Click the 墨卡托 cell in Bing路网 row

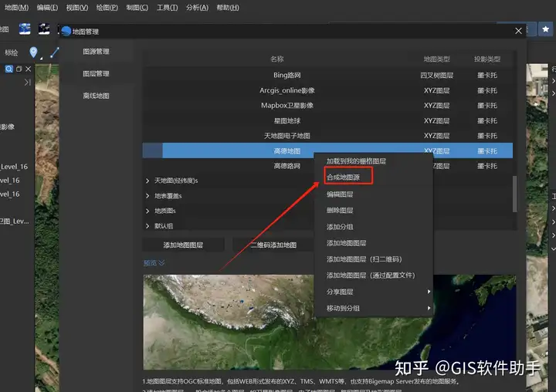tap(487, 75)
